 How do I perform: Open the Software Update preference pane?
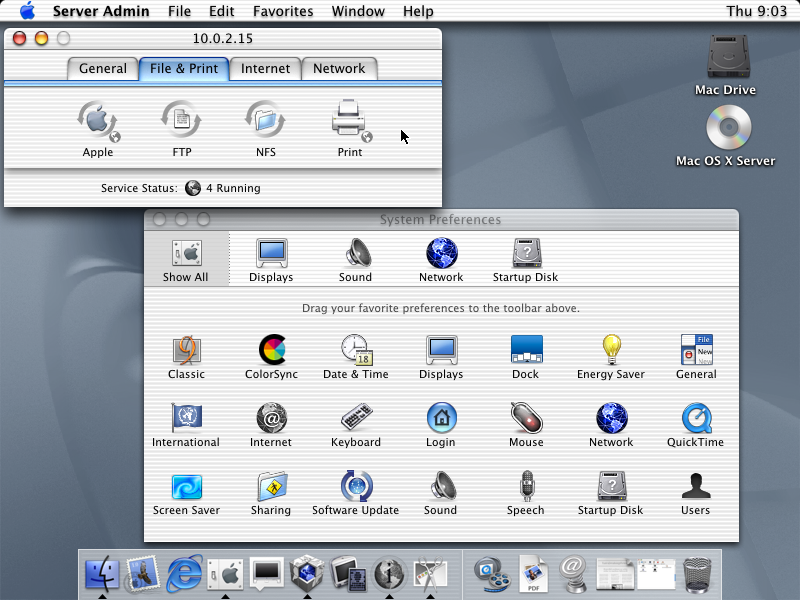point(356,493)
